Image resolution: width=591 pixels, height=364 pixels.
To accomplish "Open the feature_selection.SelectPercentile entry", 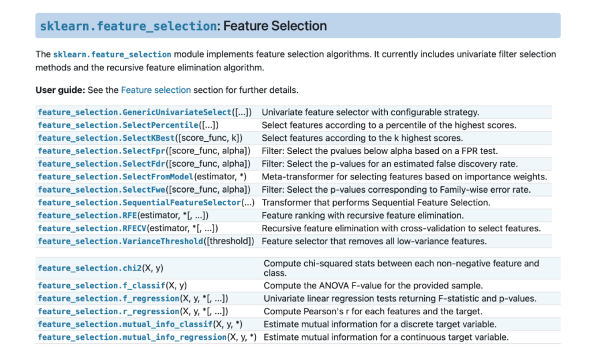I will (x=118, y=125).
